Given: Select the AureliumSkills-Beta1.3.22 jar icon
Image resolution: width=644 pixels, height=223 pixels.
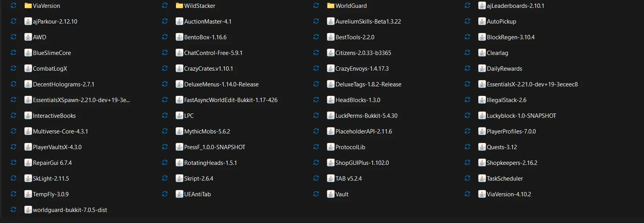Looking at the screenshot, I should (331, 21).
